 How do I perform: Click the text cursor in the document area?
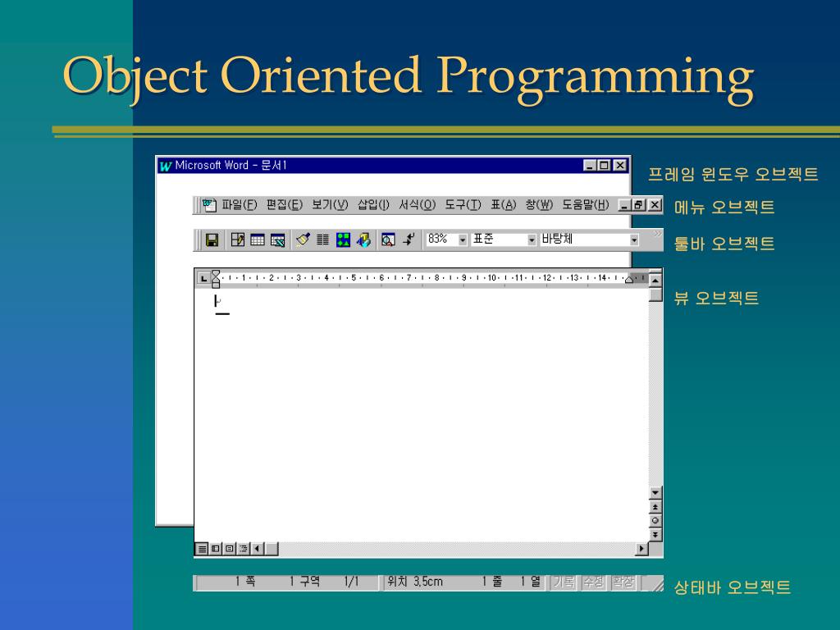(216, 301)
